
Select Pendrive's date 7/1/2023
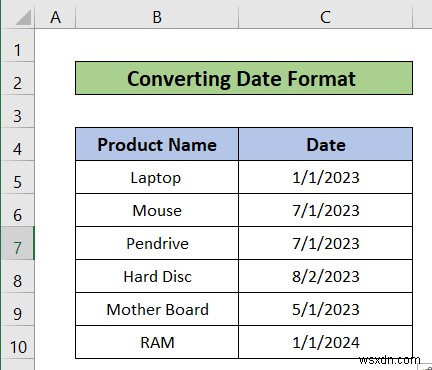(x=326, y=243)
